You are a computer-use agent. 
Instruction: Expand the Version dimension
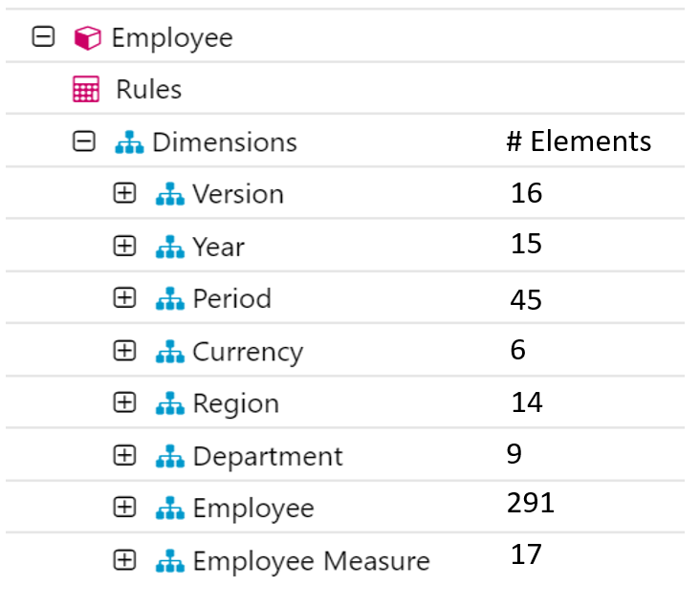[124, 194]
